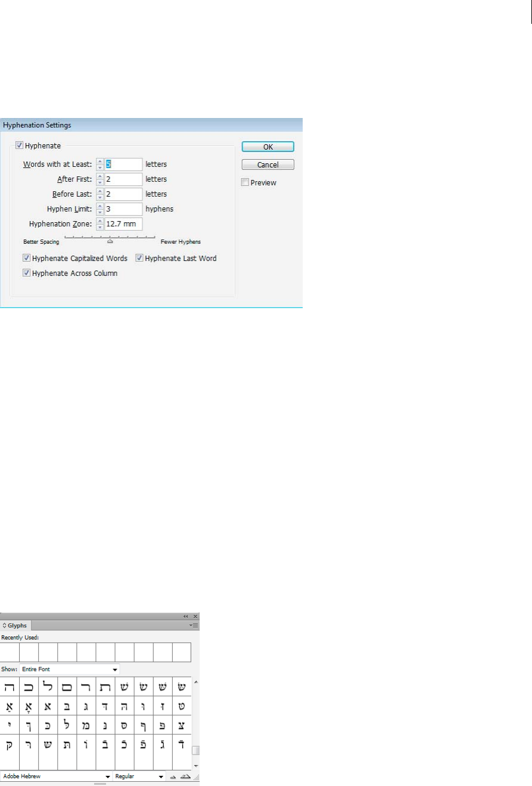This screenshot has width=532, height=786.
Task: Decrease Before Last letters value
Action: 100,197
